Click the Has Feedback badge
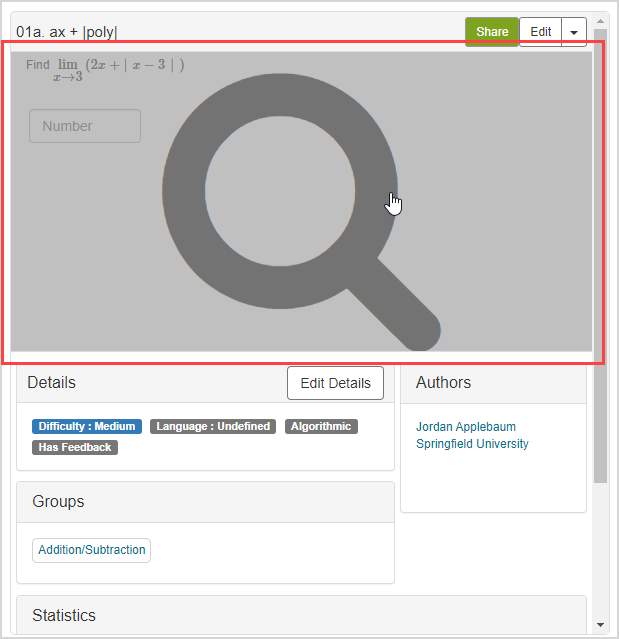The width and height of the screenshot is (619, 639). [75, 447]
